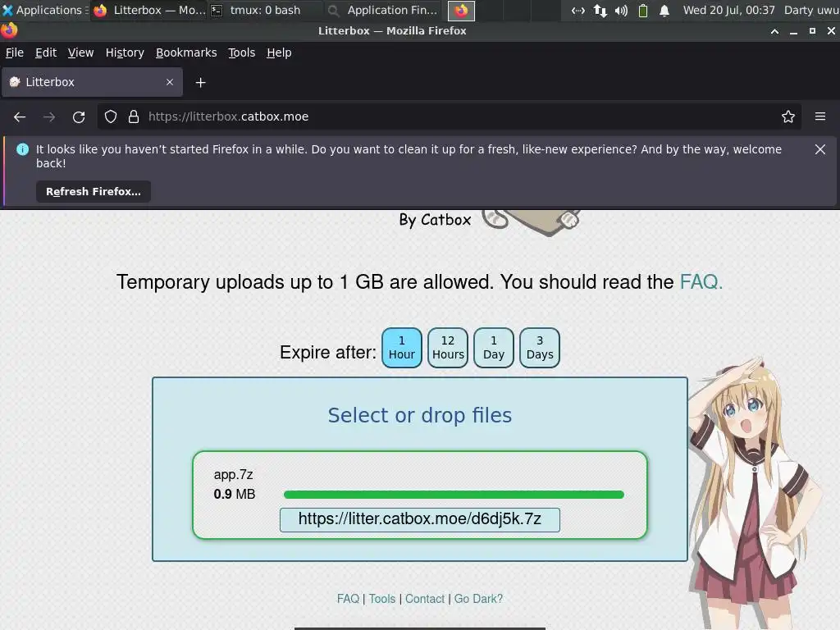
Task: Dismiss the Firefox refresh notification bar
Action: [820, 149]
